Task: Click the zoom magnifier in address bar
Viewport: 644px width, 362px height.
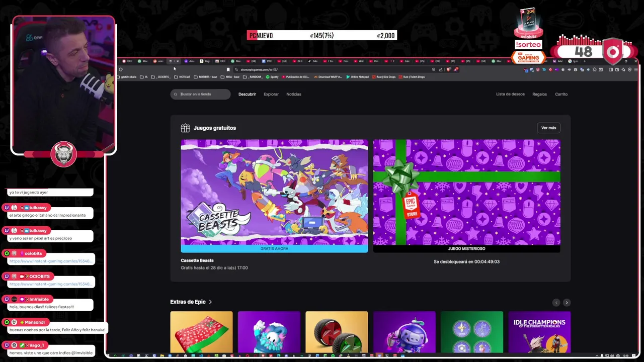Action: click(x=434, y=69)
